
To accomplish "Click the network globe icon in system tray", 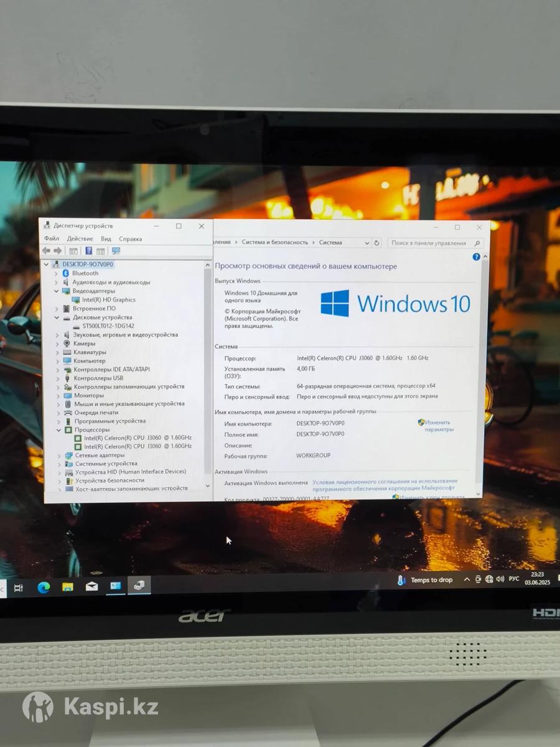I will 489,580.
